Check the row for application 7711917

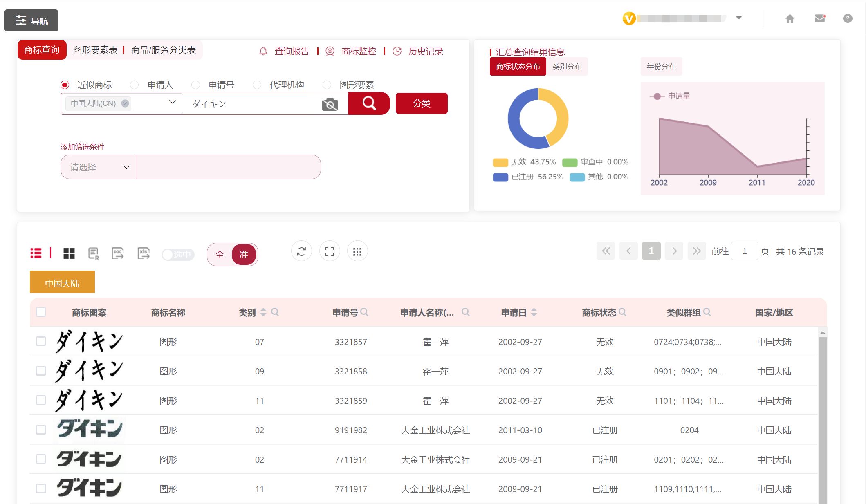pos(41,488)
